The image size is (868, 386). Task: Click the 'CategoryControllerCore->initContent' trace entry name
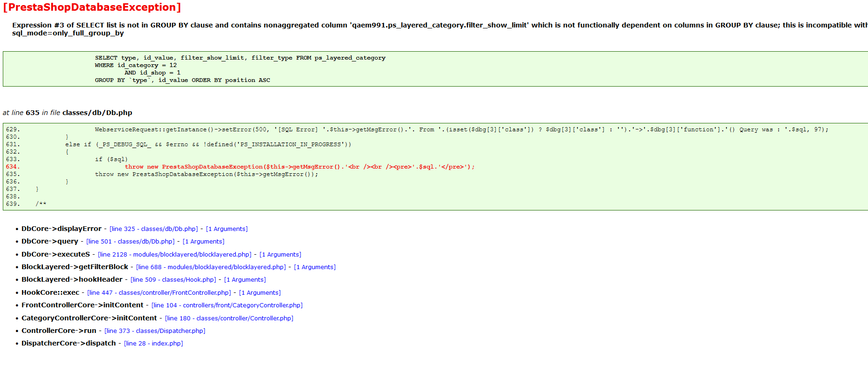coord(89,318)
